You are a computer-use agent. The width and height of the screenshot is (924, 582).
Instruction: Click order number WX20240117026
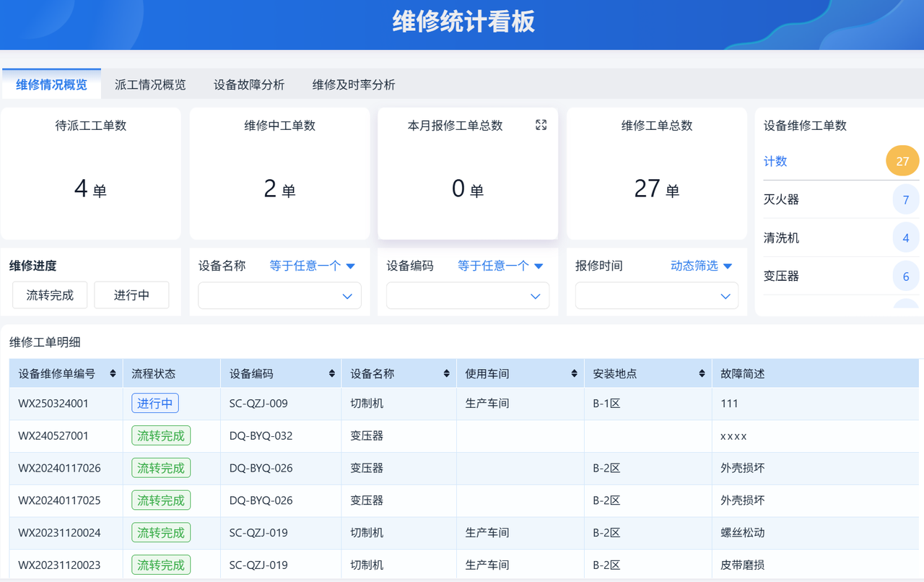tap(59, 468)
